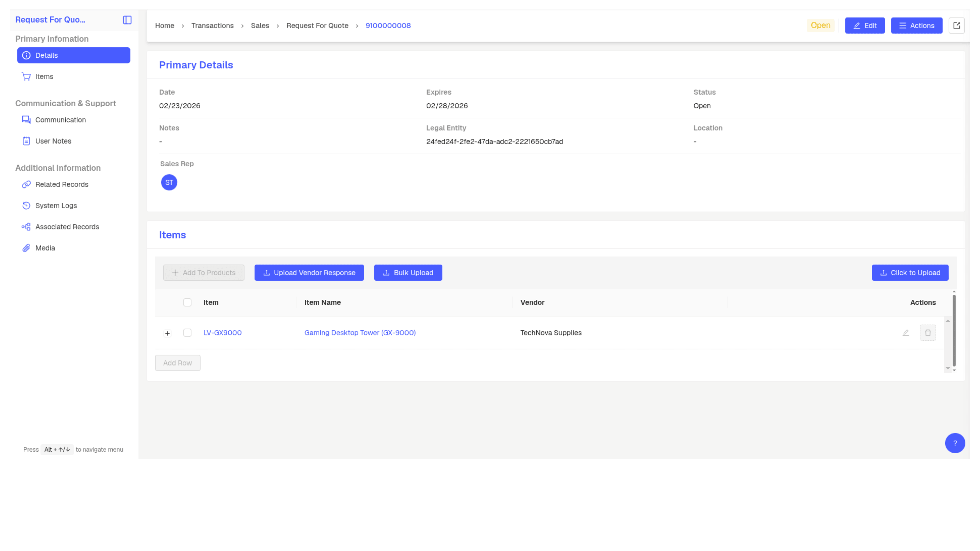Go to Items in sidebar
This screenshot has width=980, height=551.
73,77
